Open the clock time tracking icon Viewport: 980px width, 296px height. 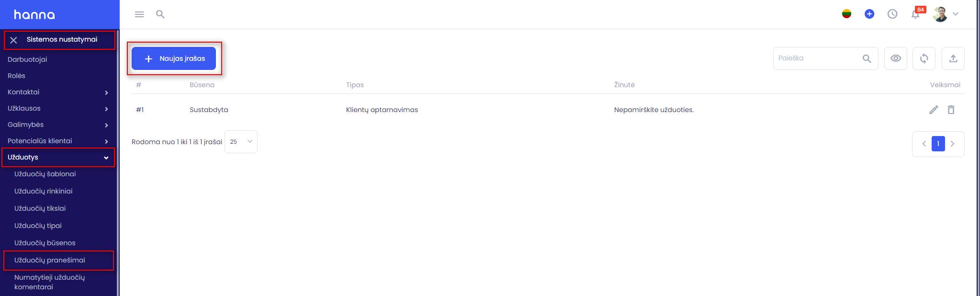tap(892, 14)
